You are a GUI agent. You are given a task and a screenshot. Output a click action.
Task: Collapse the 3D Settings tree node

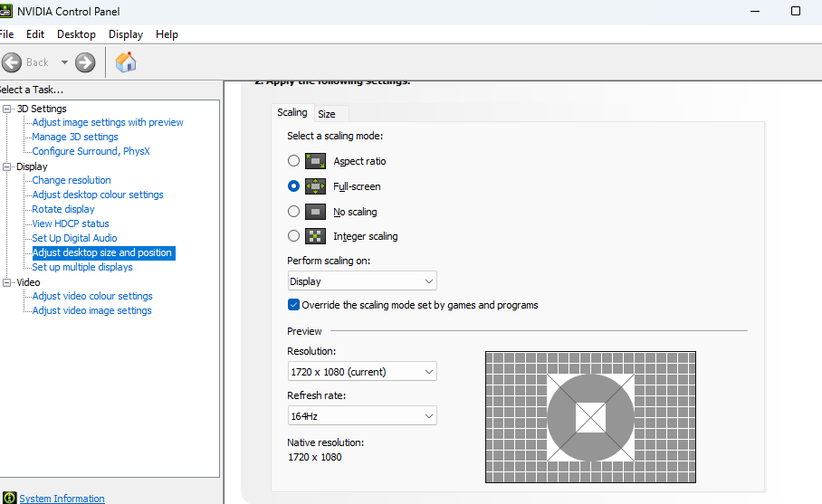[x=8, y=109]
